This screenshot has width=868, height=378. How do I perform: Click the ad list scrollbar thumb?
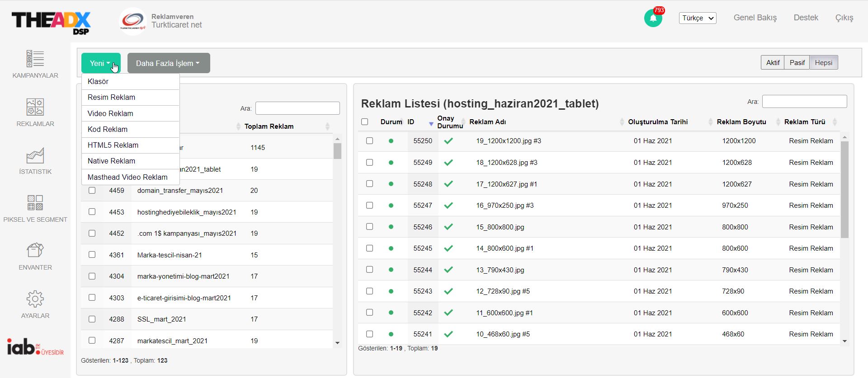click(844, 190)
